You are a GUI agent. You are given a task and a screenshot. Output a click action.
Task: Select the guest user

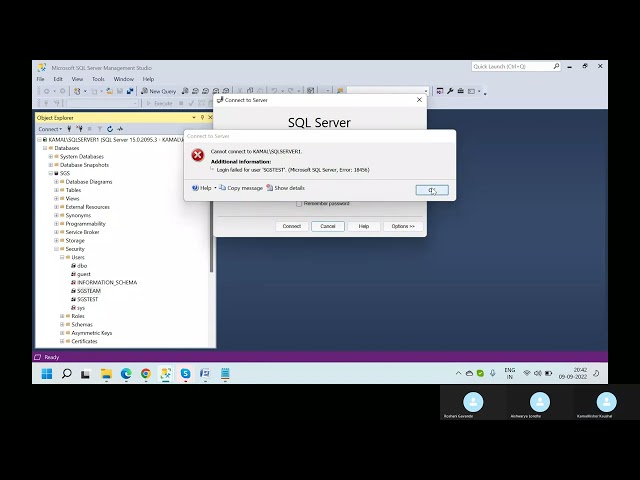pos(84,274)
